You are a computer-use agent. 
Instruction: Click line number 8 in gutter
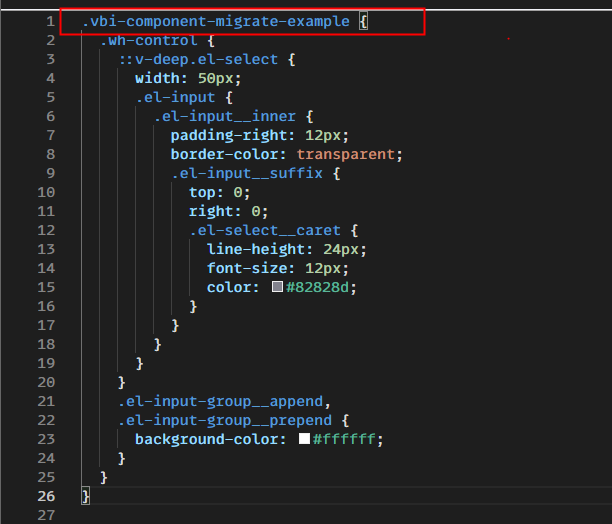pyautogui.click(x=50, y=154)
